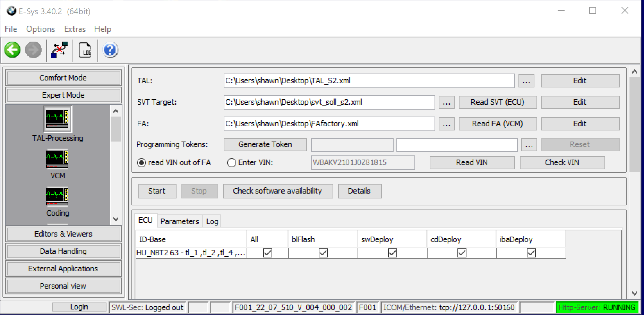Screen dimensions: 644x315
Task: Expand the Expert Mode section
Action: (63, 95)
